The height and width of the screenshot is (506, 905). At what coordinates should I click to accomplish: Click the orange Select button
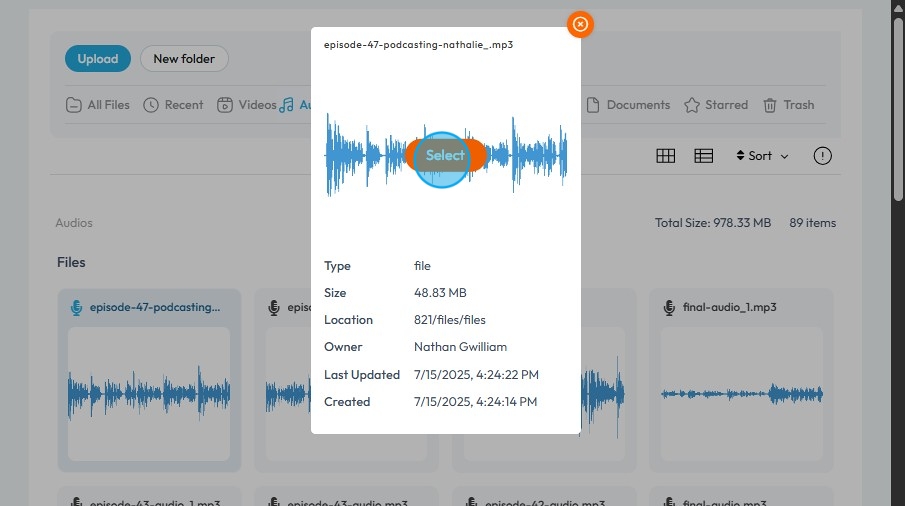pyautogui.click(x=446, y=155)
